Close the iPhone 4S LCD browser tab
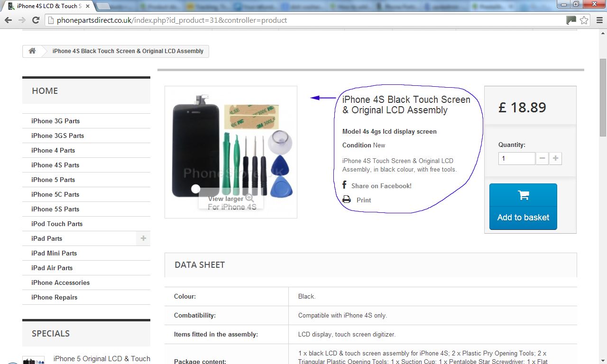The width and height of the screenshot is (607, 364). pos(87,6)
